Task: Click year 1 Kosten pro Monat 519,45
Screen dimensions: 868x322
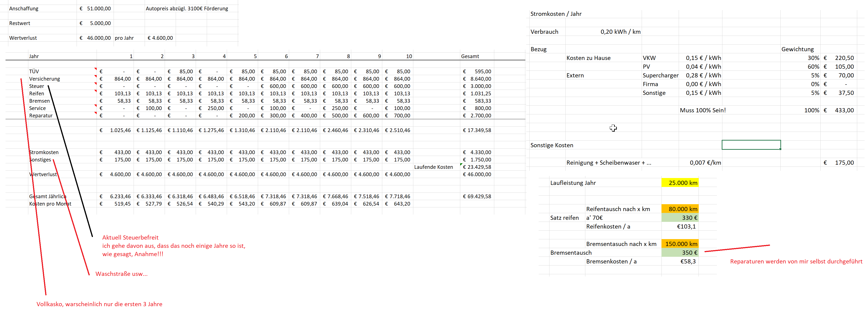Action: point(115,204)
